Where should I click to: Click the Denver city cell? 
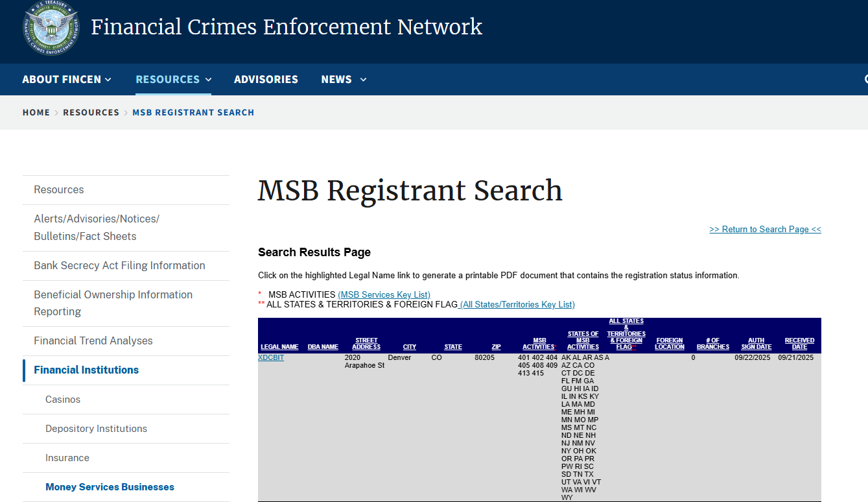pos(399,358)
